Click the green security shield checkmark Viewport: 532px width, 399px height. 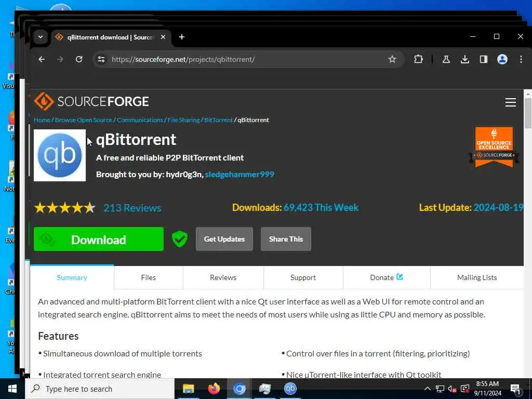[179, 239]
